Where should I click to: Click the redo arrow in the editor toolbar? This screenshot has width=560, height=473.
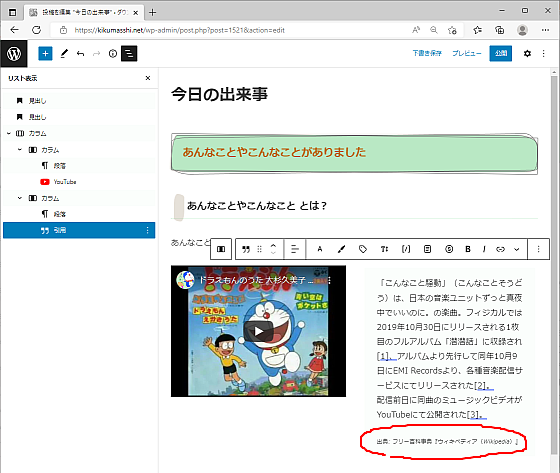coord(96,54)
